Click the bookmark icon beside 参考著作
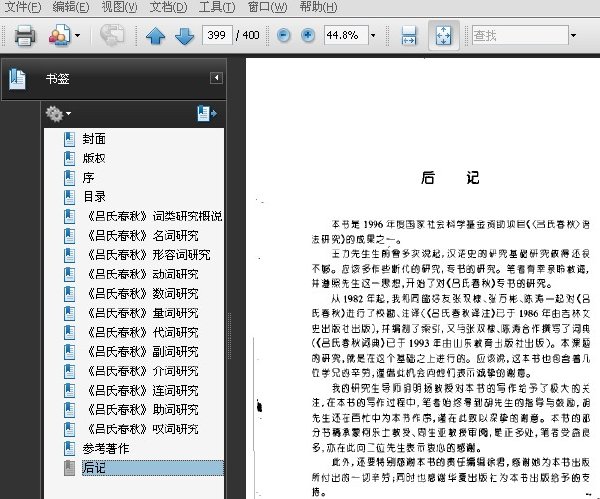This screenshot has width=600, height=499. tap(69, 448)
